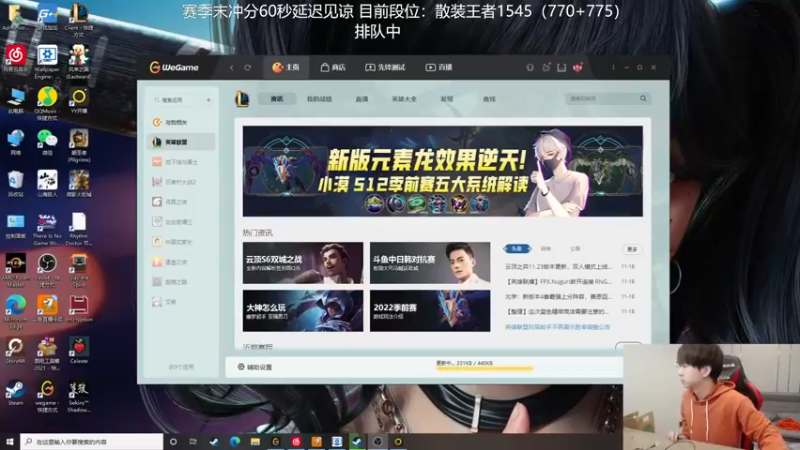Open the 先锋测试 tab

coord(385,67)
